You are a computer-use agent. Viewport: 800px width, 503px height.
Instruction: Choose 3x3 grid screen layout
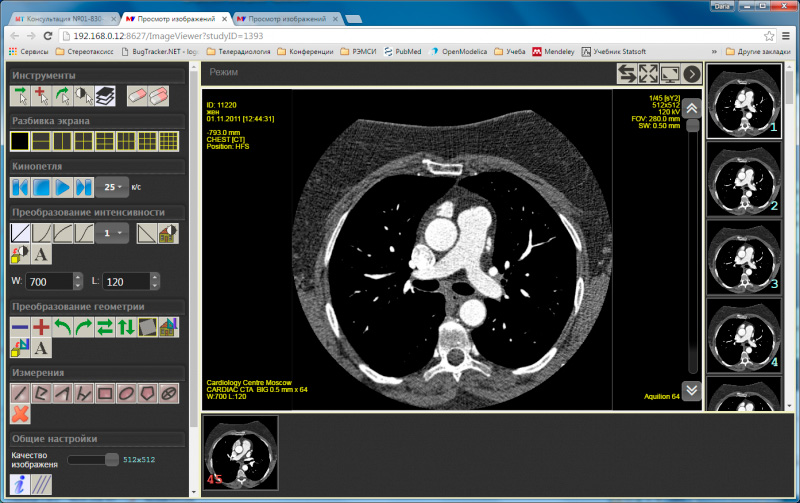tap(147, 141)
